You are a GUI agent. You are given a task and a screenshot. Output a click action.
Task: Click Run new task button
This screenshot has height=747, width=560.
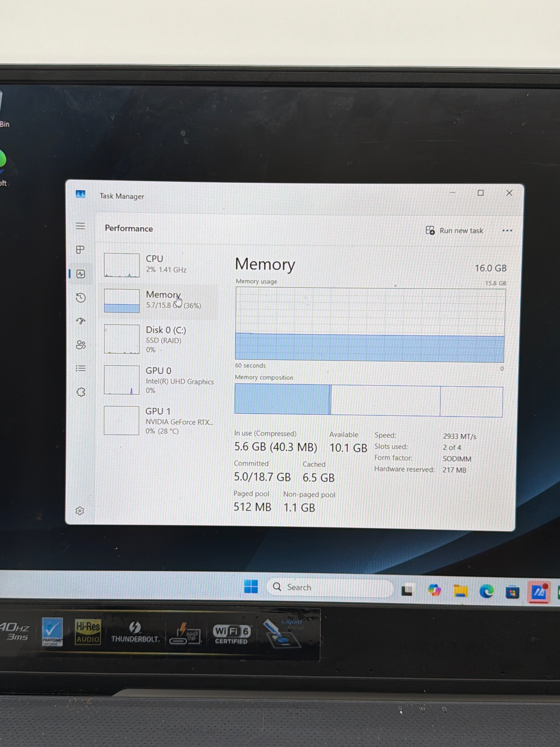(x=454, y=231)
